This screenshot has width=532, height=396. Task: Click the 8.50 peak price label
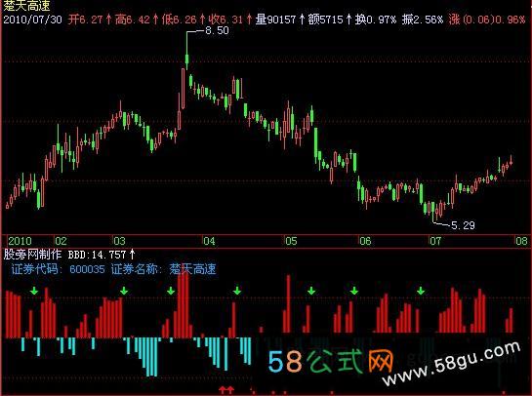217,30
